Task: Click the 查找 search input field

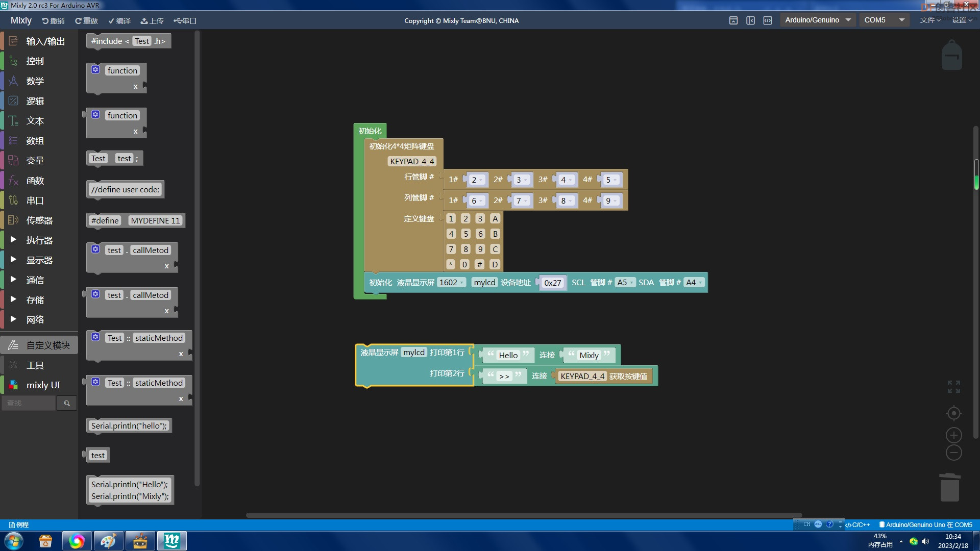Action: coord(29,403)
